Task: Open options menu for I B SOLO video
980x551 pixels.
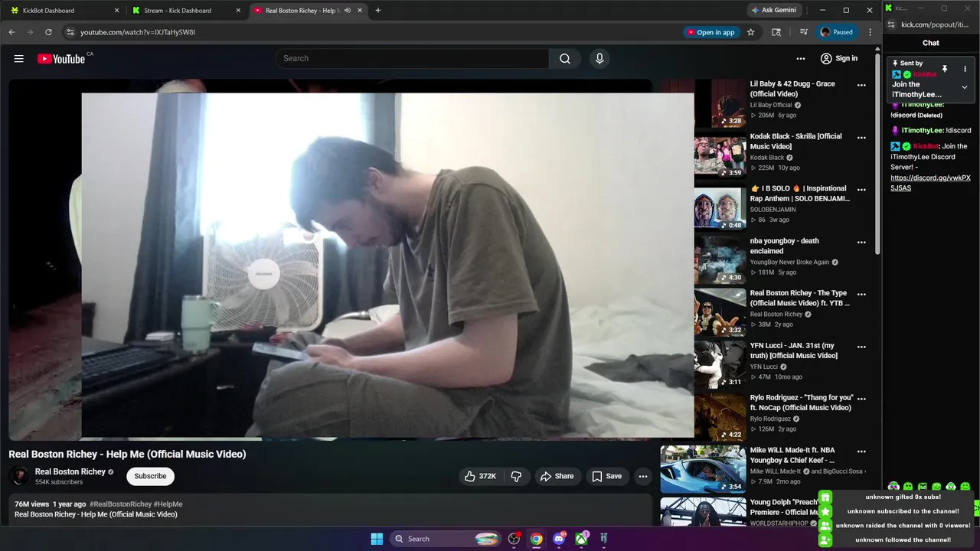Action: 861,190
